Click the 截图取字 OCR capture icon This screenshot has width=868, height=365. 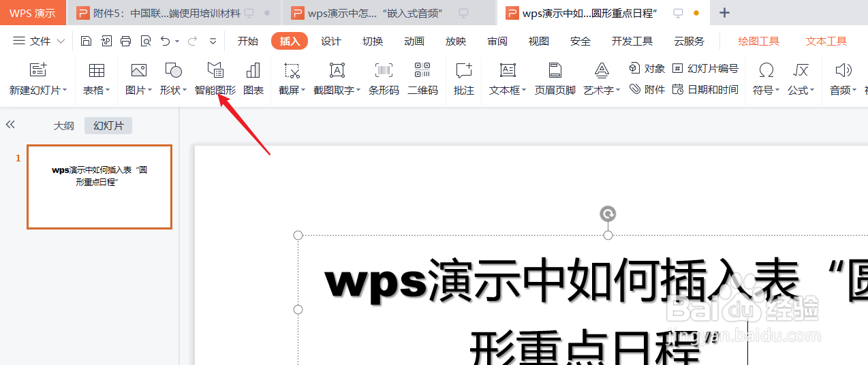click(337, 69)
